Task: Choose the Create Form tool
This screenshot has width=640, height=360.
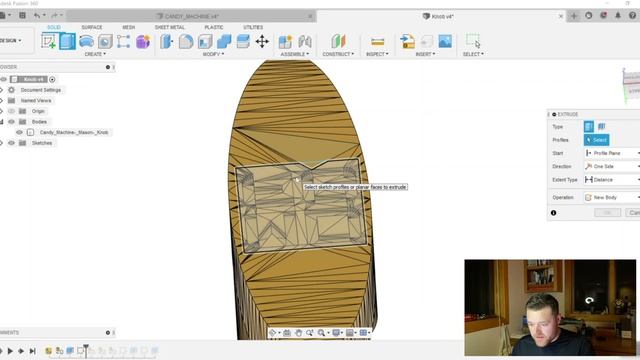Action: pos(143,42)
